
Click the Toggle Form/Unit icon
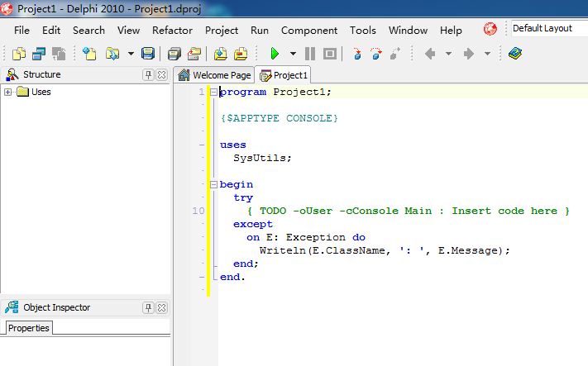tap(59, 54)
